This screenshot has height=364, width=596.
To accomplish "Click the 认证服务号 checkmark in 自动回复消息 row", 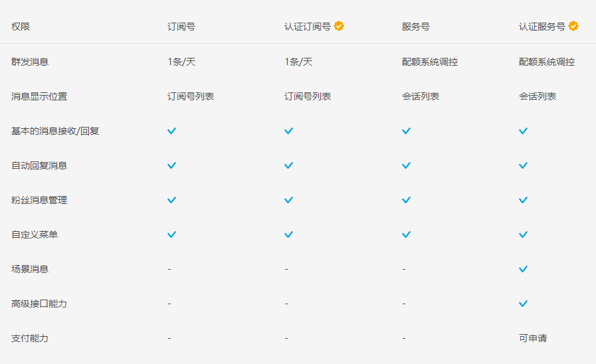I will pyautogui.click(x=524, y=165).
